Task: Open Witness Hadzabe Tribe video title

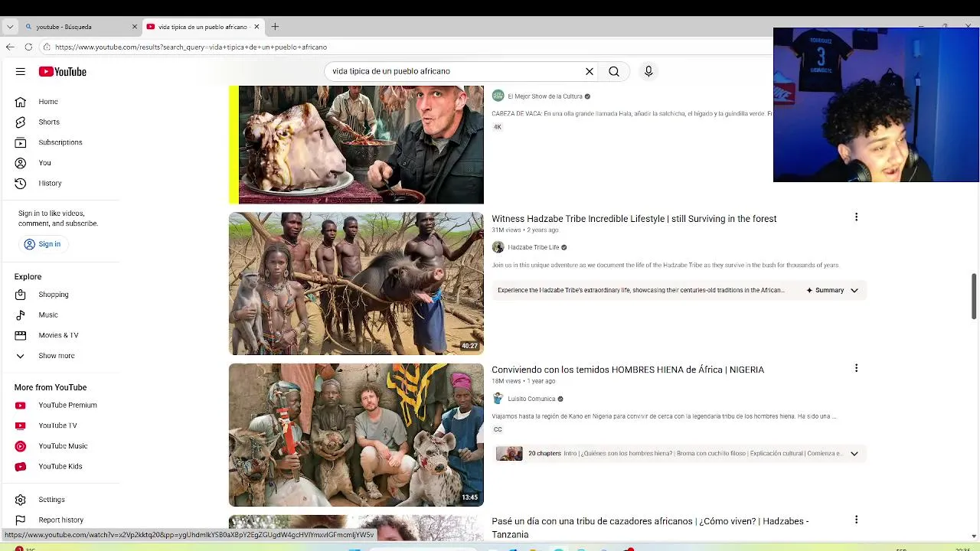Action: [634, 219]
